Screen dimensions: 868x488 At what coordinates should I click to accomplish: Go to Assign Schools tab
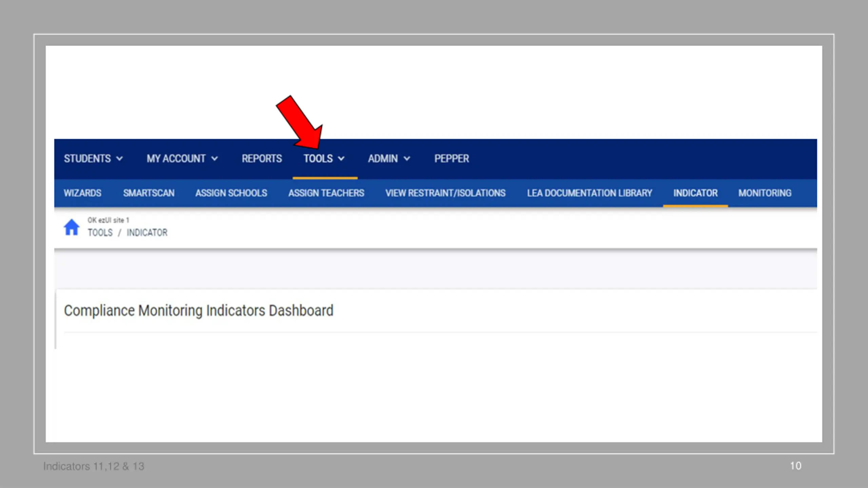pos(231,193)
